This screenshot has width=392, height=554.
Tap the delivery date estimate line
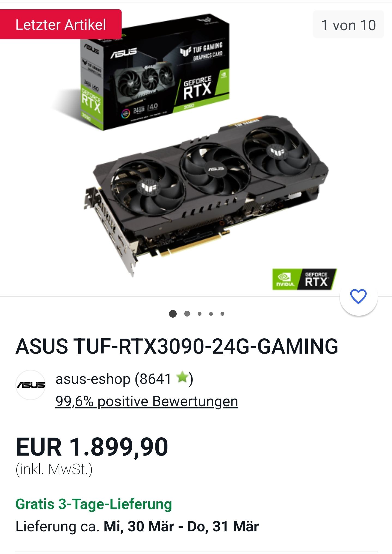[137, 526]
